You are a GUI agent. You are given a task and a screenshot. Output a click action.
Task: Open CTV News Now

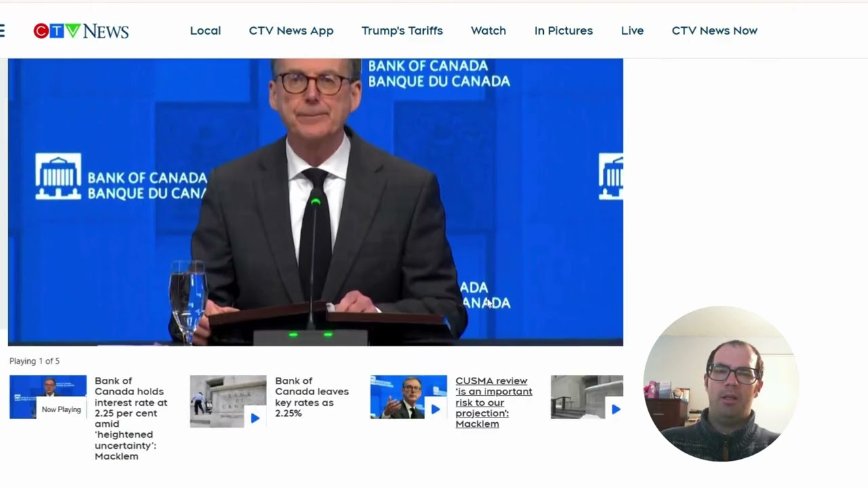pyautogui.click(x=715, y=30)
